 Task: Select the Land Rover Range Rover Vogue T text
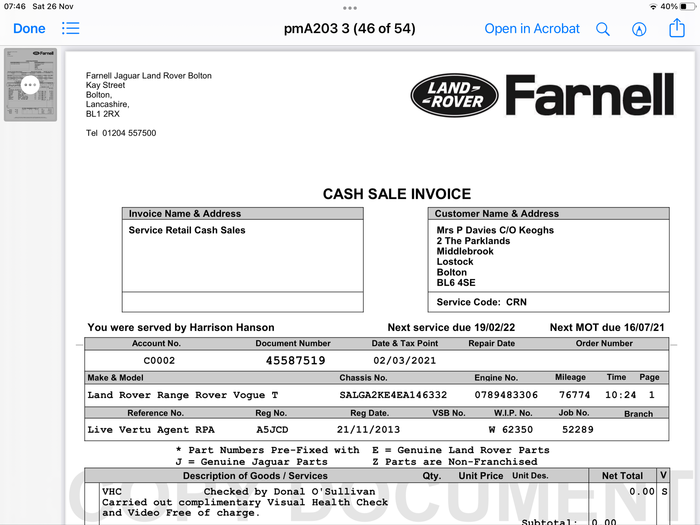pyautogui.click(x=183, y=395)
